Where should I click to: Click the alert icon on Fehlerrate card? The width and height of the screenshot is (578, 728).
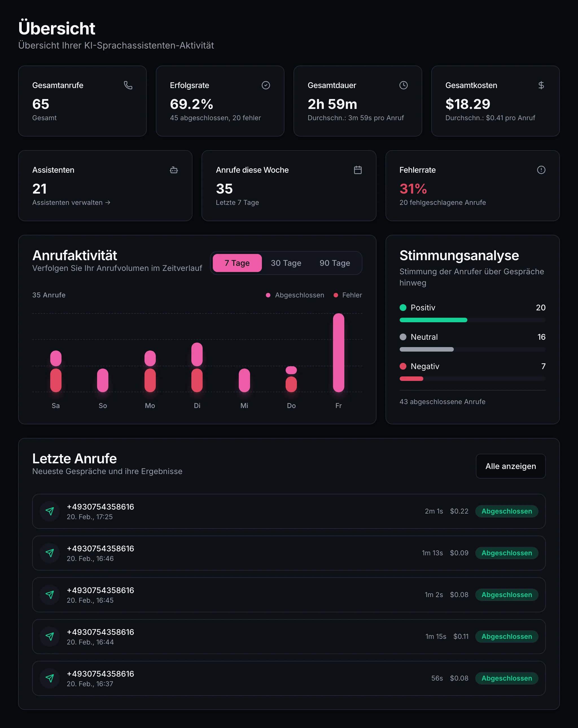tap(541, 170)
